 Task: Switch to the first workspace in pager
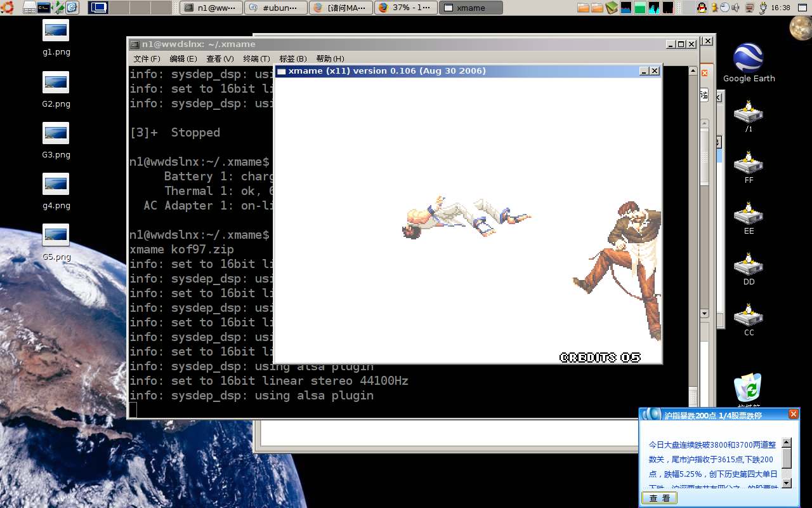point(98,8)
